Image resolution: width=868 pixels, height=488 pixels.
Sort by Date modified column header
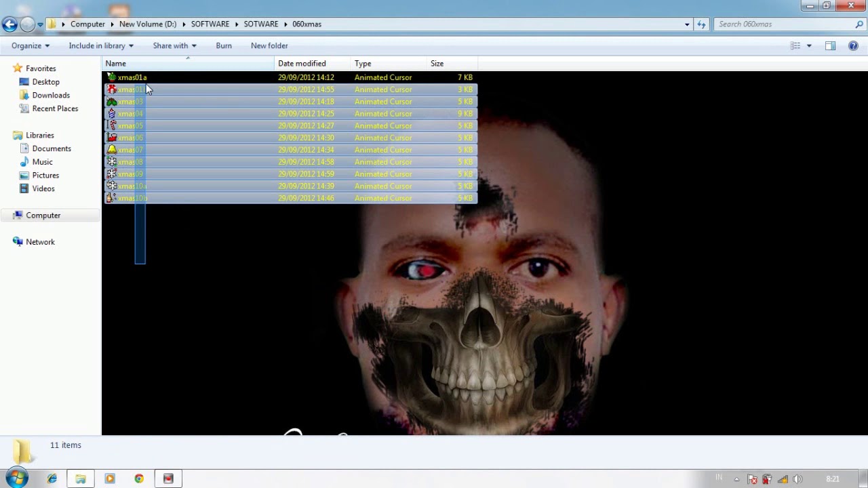313,64
